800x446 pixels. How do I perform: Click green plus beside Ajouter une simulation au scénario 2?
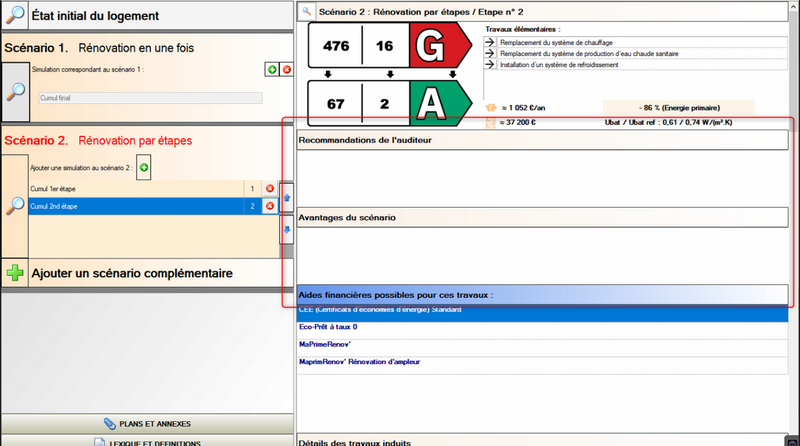coord(144,167)
